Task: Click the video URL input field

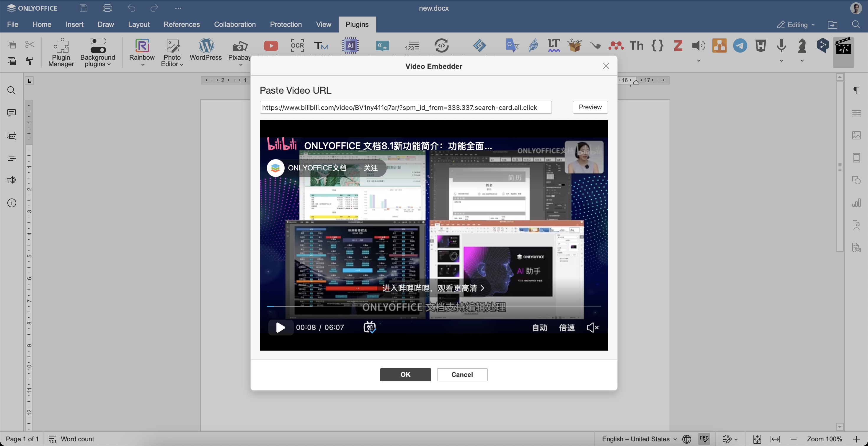Action: pos(406,107)
